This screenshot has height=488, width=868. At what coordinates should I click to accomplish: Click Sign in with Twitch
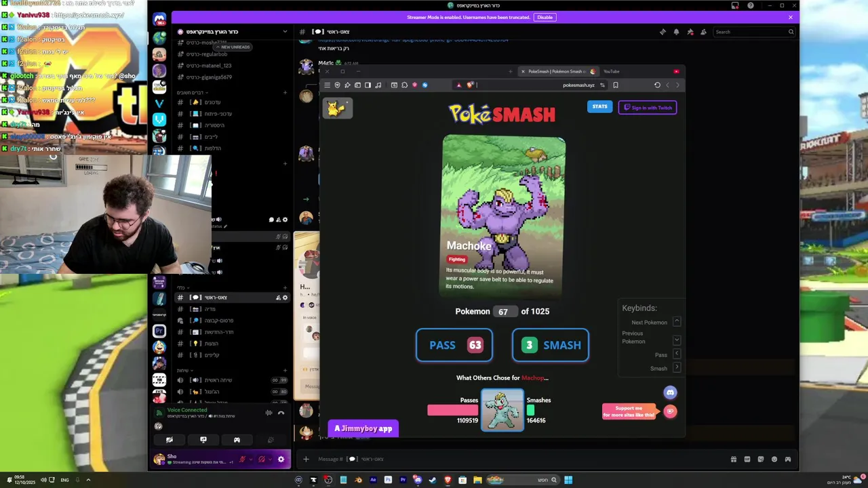pos(648,107)
